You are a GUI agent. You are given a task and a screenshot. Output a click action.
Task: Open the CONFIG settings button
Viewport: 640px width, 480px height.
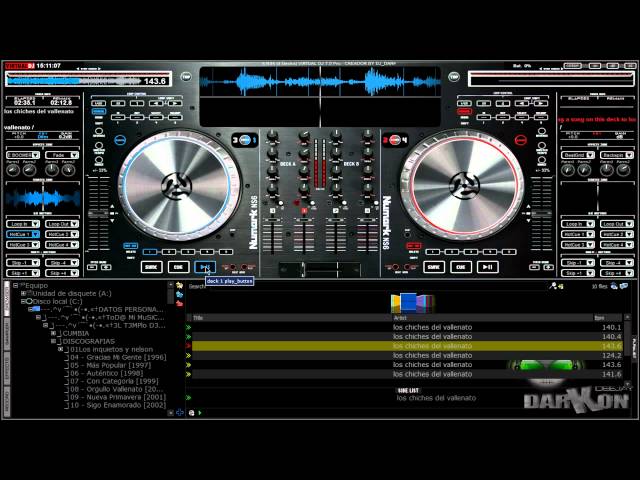click(572, 66)
